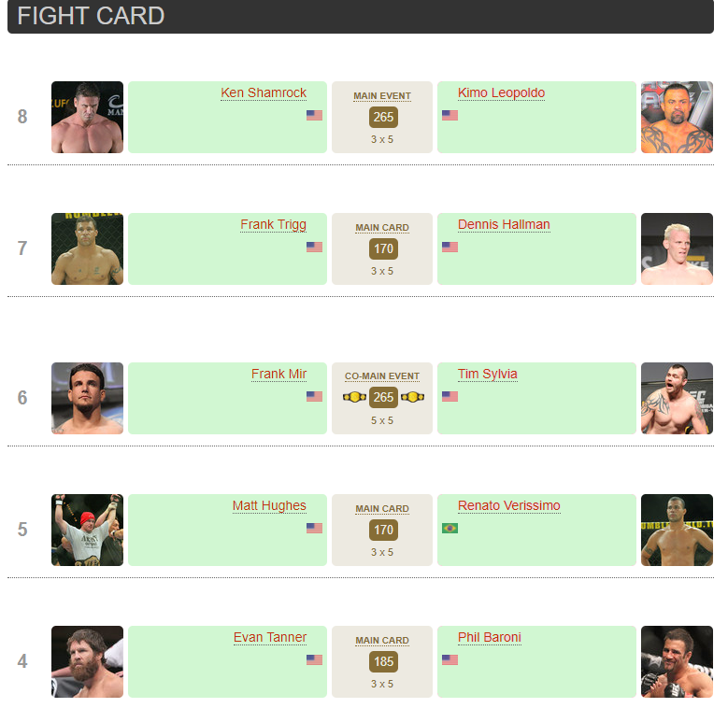Click Kimo Leopoldo's fighter photo
The image size is (728, 708).
[x=677, y=118]
